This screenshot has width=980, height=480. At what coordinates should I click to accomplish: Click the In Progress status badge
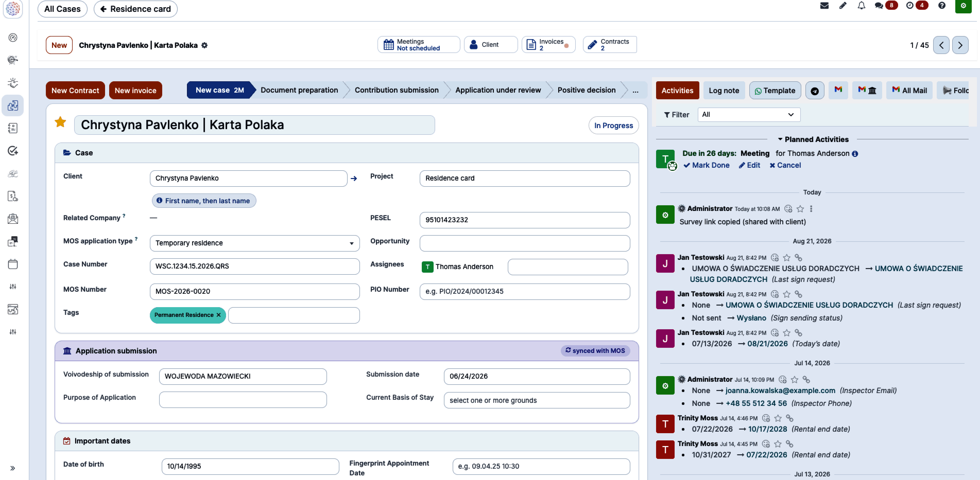point(613,126)
